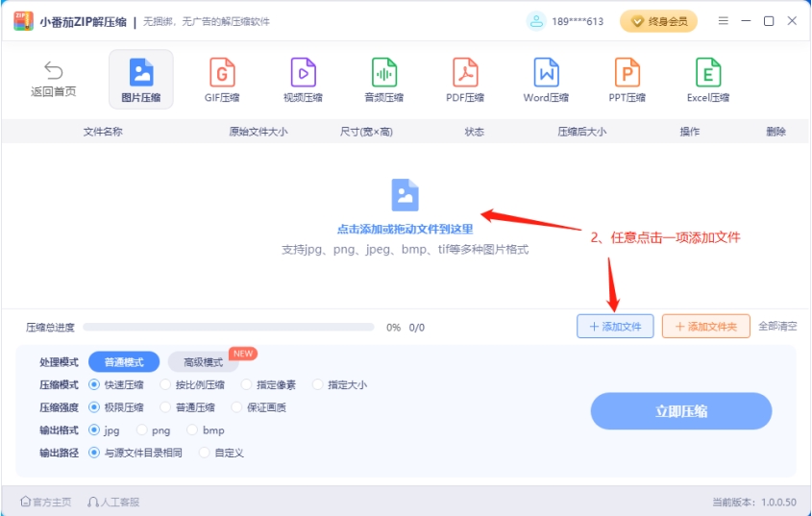
Task: Choose png as output format
Action: click(143, 430)
